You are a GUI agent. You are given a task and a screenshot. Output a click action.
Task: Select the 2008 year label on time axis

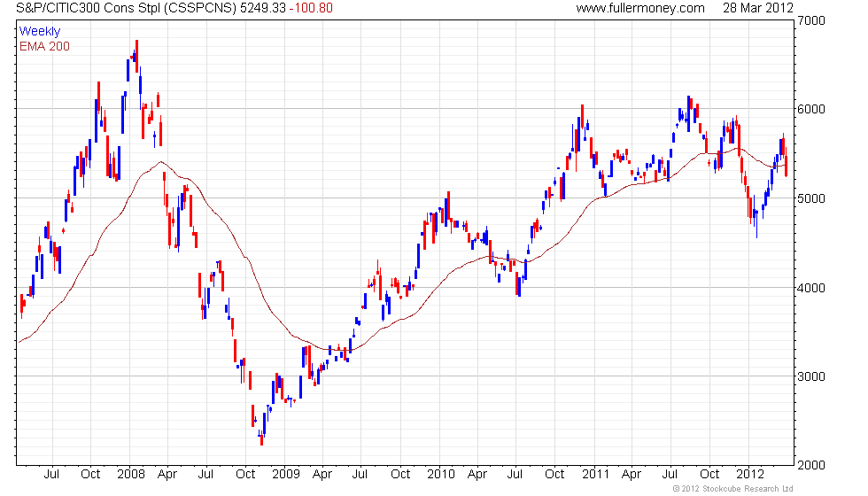[x=131, y=475]
